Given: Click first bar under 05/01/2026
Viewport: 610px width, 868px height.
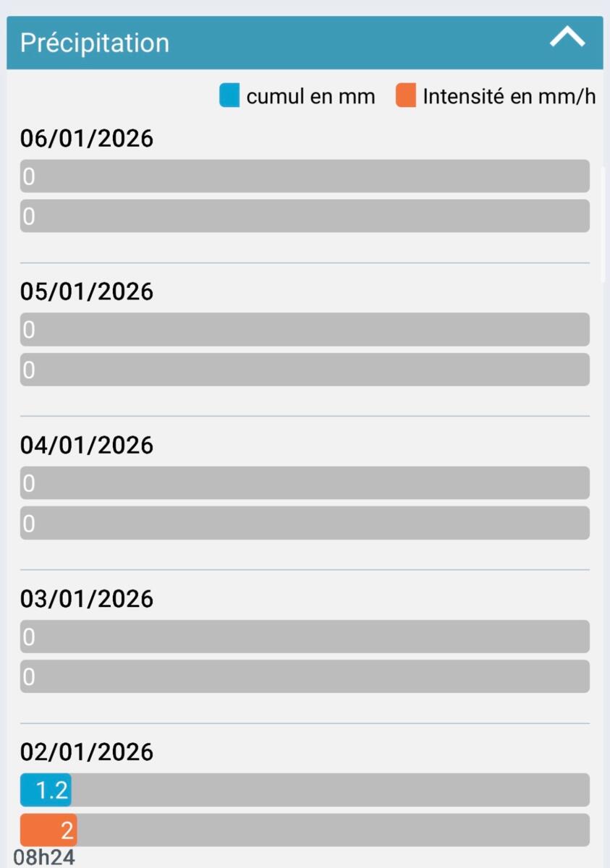Looking at the screenshot, I should click(x=305, y=329).
